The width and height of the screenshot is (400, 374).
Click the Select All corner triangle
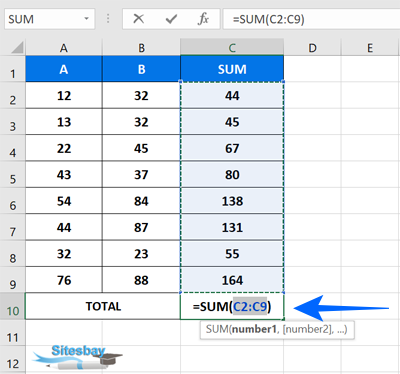tap(17, 47)
